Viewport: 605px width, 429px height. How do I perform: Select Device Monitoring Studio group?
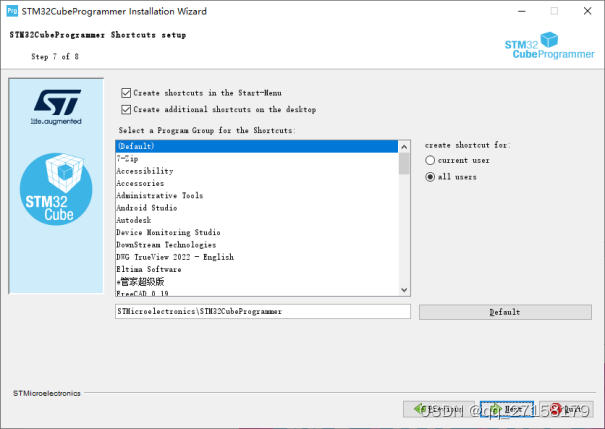pyautogui.click(x=257, y=233)
